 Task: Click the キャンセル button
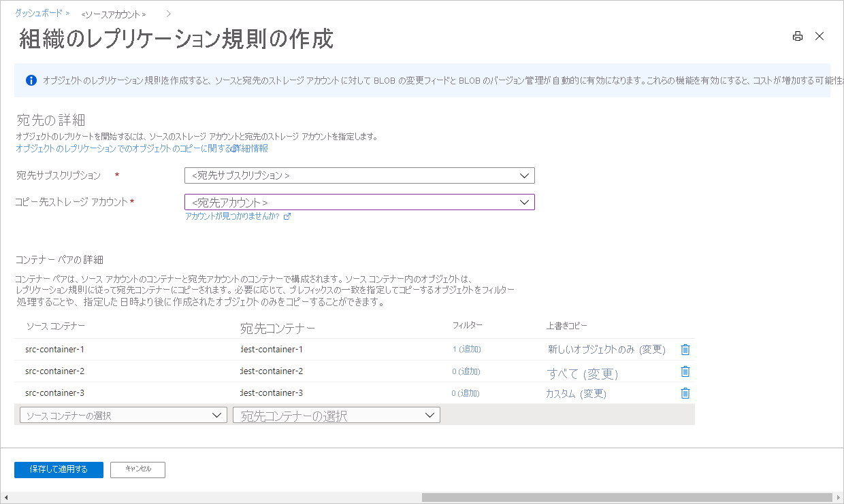tap(137, 469)
